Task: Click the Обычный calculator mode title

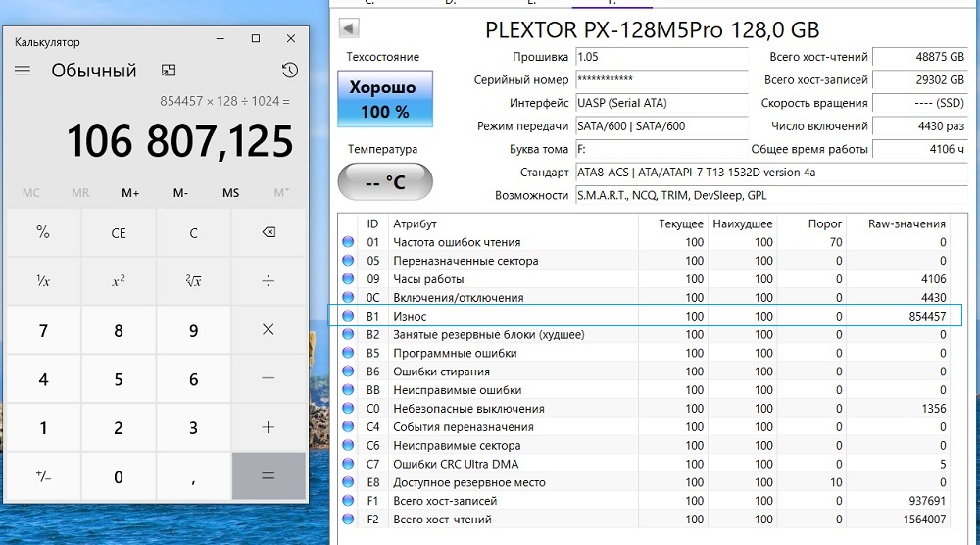Action: point(94,71)
